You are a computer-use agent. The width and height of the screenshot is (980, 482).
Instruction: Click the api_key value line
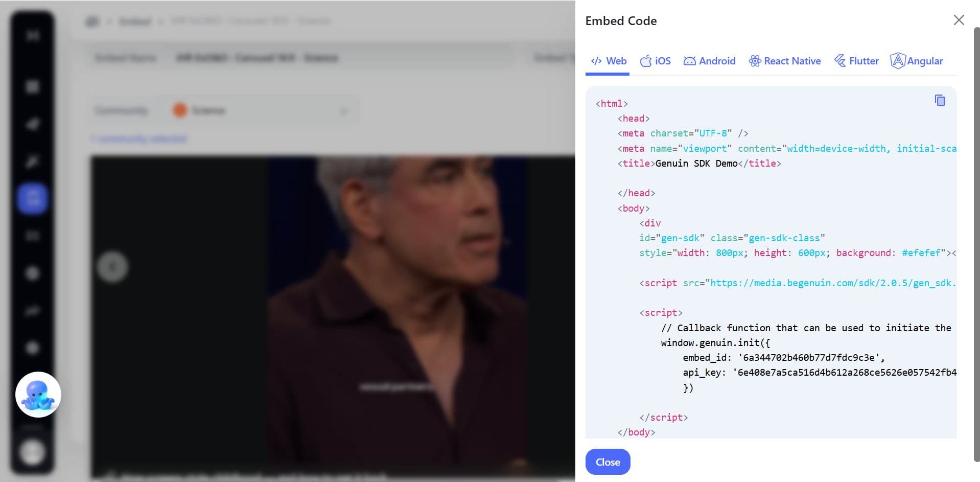820,372
